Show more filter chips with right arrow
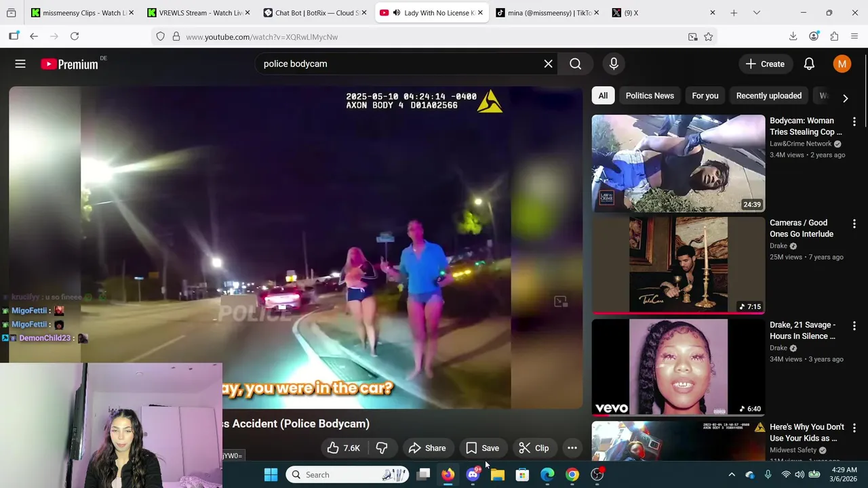Screen dimensions: 868x488 pyautogui.click(x=845, y=98)
